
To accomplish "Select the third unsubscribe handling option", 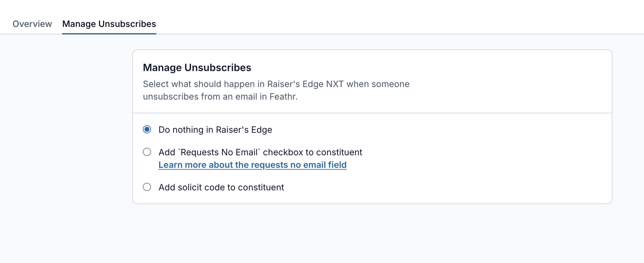I will tap(147, 187).
